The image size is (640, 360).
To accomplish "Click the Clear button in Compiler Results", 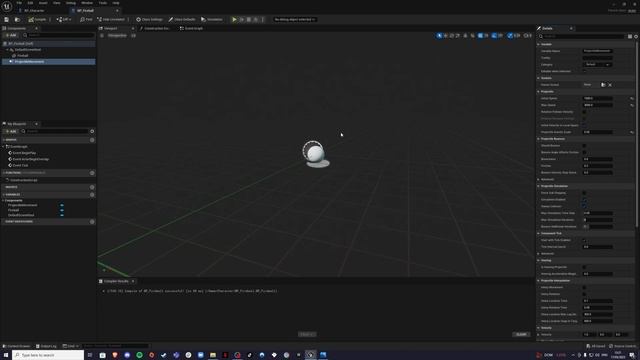I will [521, 334].
